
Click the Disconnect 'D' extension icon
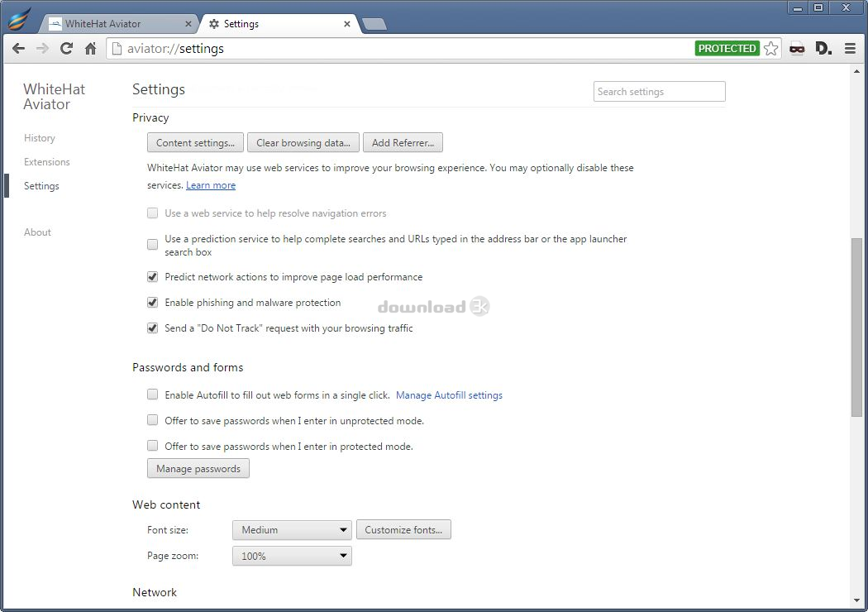tap(823, 49)
